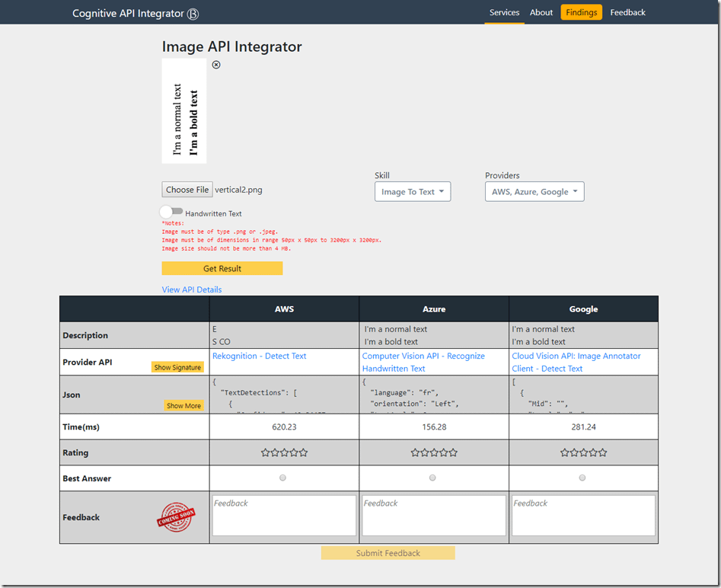Viewport: 721px width, 588px height.
Task: Select Azure as the best answer
Action: pos(432,478)
